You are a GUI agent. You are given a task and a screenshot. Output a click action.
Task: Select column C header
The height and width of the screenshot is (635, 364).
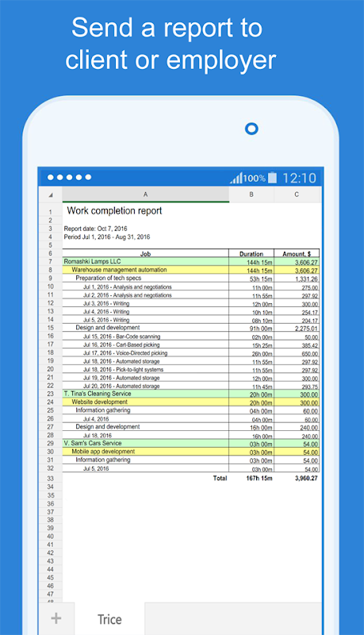pos(297,194)
